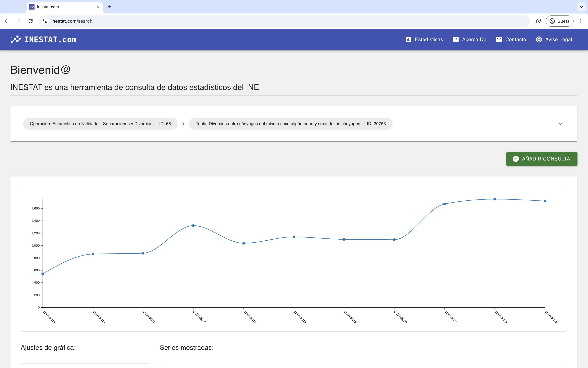Click the breadcrumb chevron between Operación and Tabla

[x=183, y=124]
